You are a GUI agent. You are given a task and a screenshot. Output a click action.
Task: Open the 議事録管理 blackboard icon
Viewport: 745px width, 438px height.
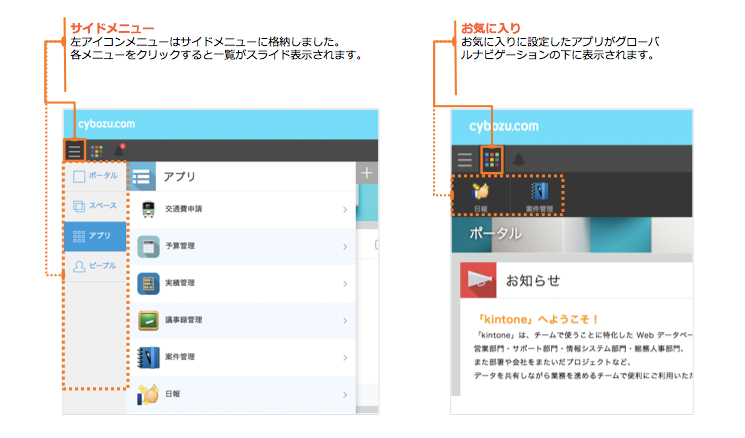coord(148,320)
